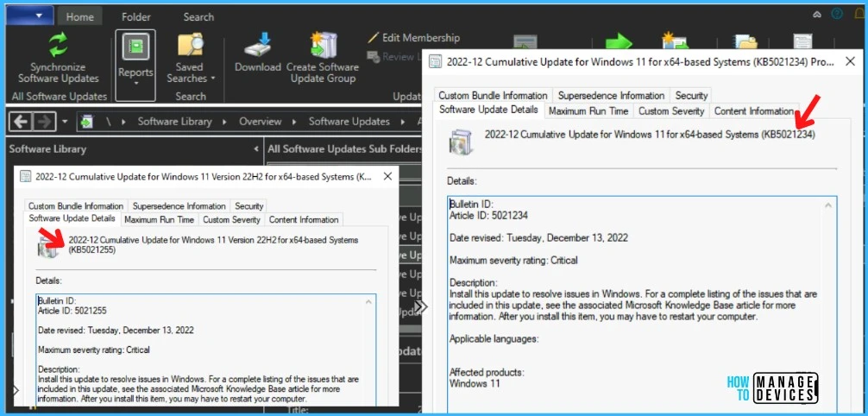Image resolution: width=868 pixels, height=416 pixels.
Task: Select the Search ribbon tab
Action: (x=198, y=16)
